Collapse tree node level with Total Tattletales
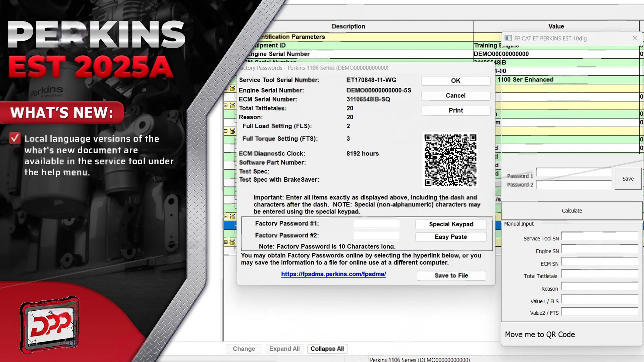 tap(226, 106)
